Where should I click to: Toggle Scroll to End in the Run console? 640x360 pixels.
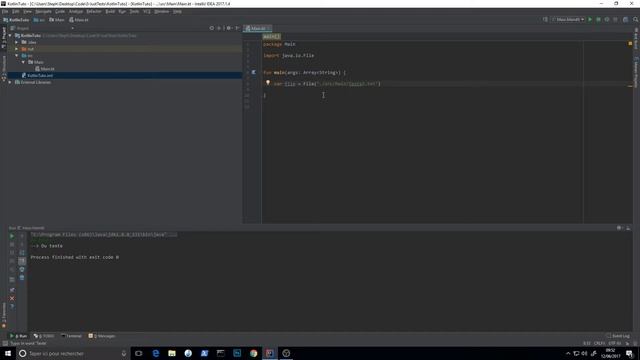[x=22, y=261]
